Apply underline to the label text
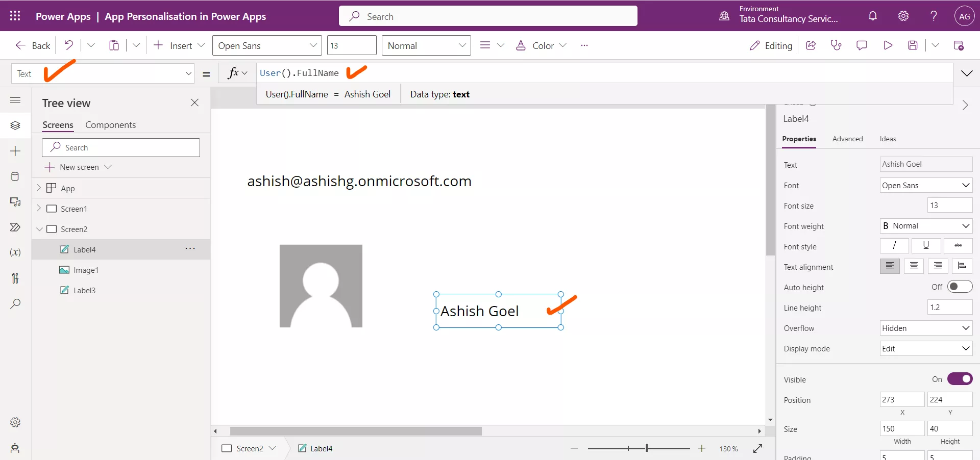This screenshot has height=460, width=980. point(926,246)
